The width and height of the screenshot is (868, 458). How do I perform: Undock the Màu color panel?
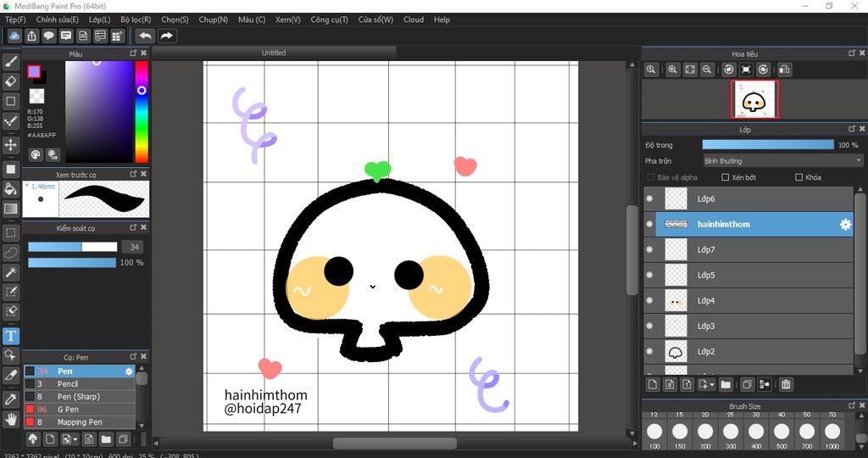coord(133,53)
